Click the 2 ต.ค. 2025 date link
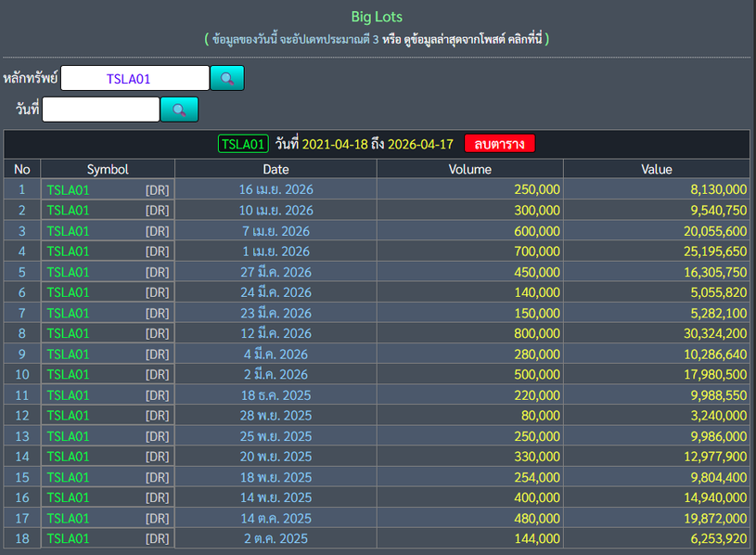Image resolution: width=756 pixels, height=555 pixels. (x=275, y=538)
